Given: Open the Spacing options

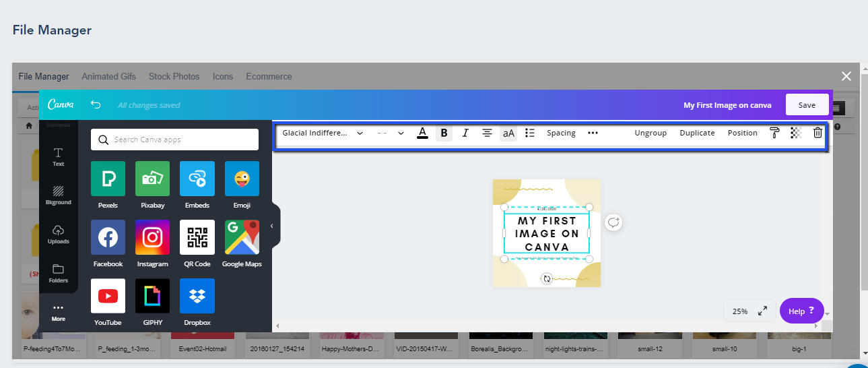Looking at the screenshot, I should (x=561, y=133).
